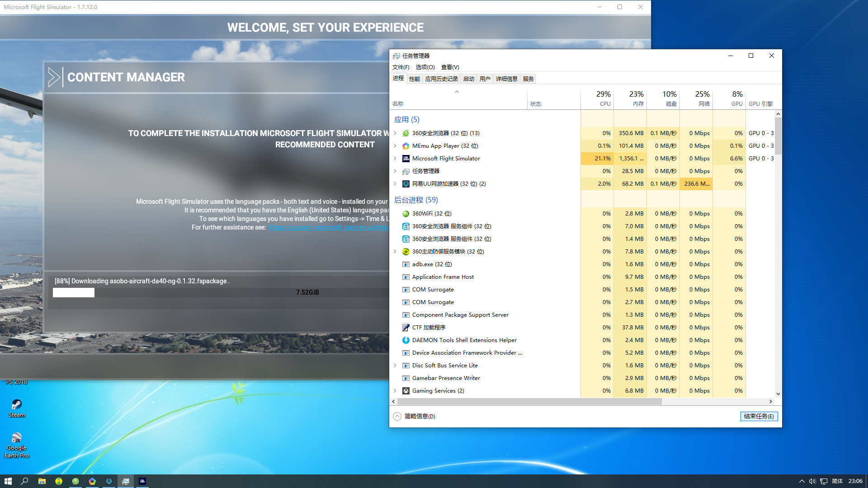Viewport: 868px width, 488px height.
Task: Select the Microsoft Flight Simulator process icon
Action: pyautogui.click(x=406, y=159)
